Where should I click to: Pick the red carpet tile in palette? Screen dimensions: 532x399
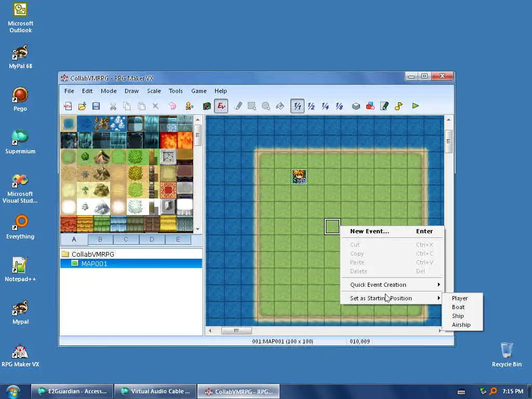[168, 190]
